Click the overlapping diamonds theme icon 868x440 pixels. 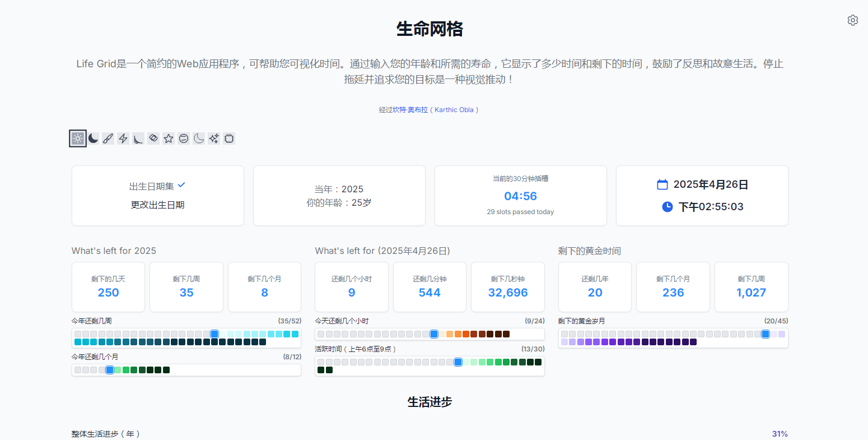click(x=153, y=138)
